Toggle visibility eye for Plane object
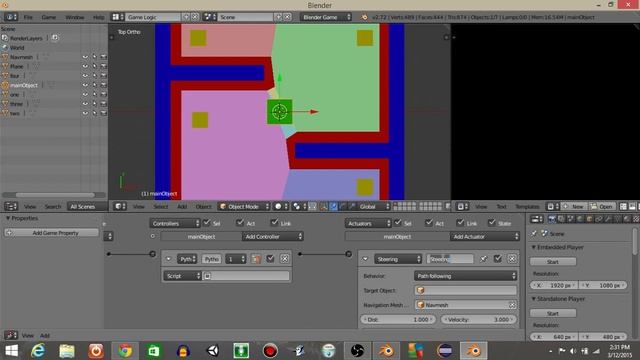Screen dimensions: 640x360 pyautogui.click(x=85, y=66)
